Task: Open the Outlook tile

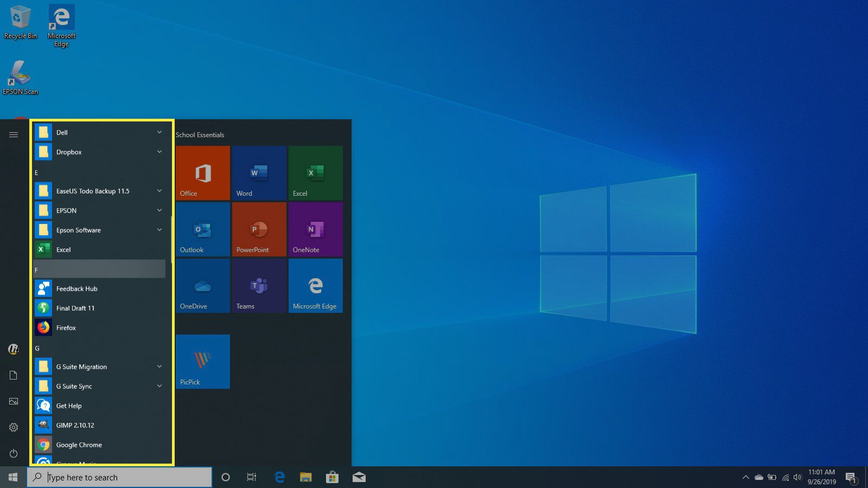Action: [203, 229]
